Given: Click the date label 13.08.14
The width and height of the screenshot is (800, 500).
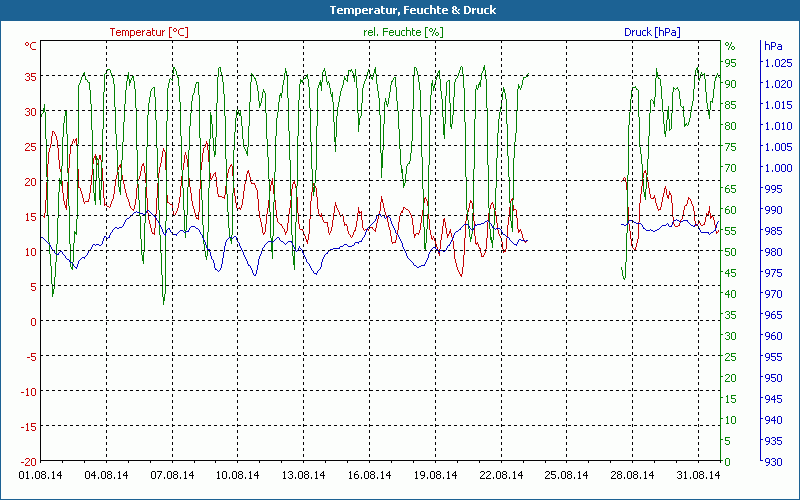Looking at the screenshot, I should (304, 475).
